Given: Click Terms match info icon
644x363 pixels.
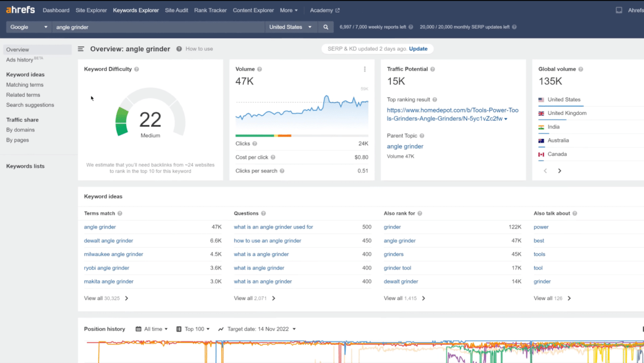Looking at the screenshot, I should (x=120, y=213).
